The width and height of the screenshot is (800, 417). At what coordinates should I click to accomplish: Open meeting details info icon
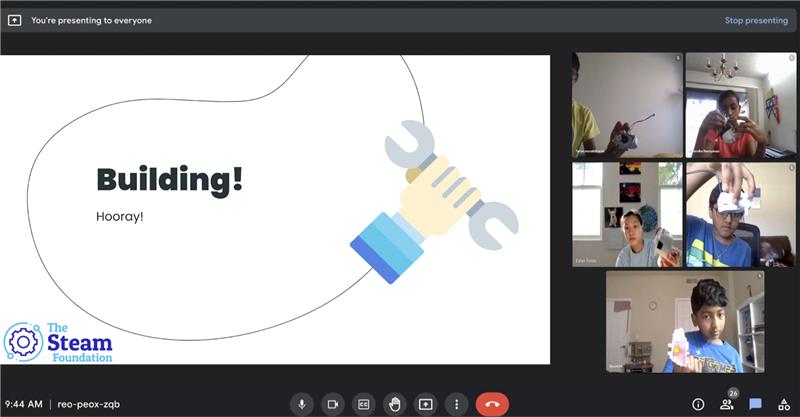click(x=698, y=405)
